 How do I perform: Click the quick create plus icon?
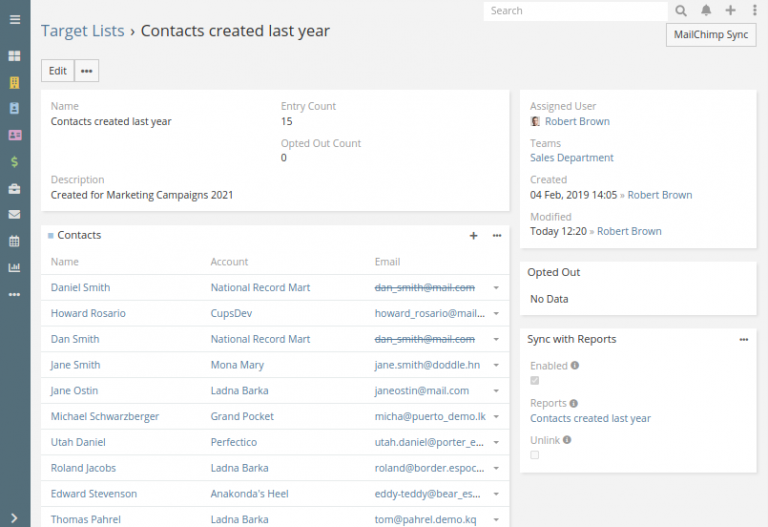point(730,11)
